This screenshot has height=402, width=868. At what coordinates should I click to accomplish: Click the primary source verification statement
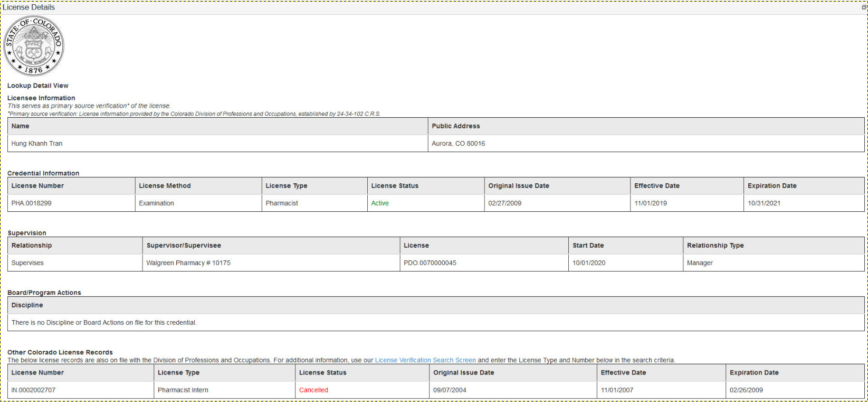(x=89, y=106)
